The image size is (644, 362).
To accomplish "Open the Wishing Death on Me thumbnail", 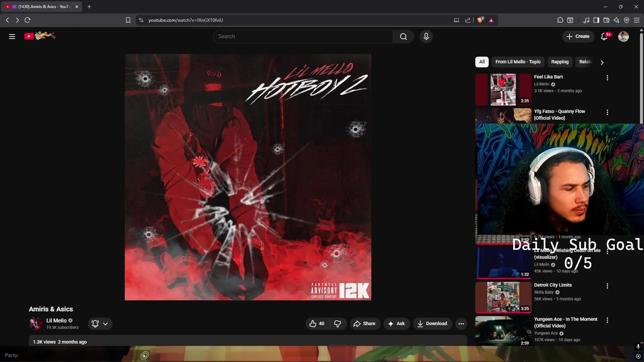I will click(x=503, y=262).
